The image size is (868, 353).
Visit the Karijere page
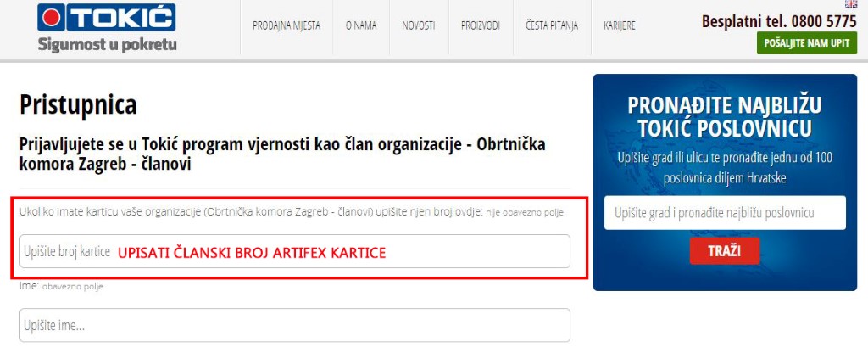pyautogui.click(x=620, y=25)
